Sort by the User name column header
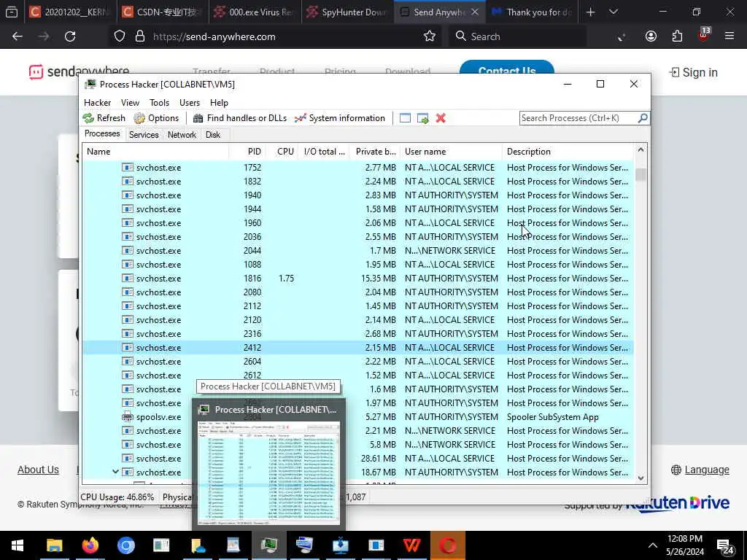The height and width of the screenshot is (560, 747). (x=451, y=152)
